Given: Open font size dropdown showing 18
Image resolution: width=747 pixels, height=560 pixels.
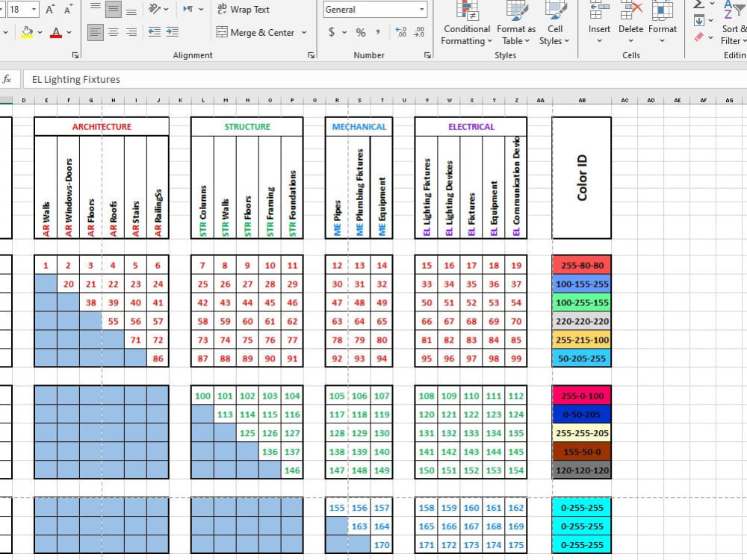Looking at the screenshot, I should click(x=34, y=9).
